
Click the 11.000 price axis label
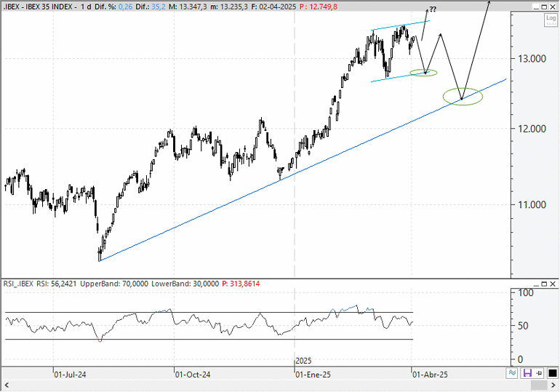[532, 205]
